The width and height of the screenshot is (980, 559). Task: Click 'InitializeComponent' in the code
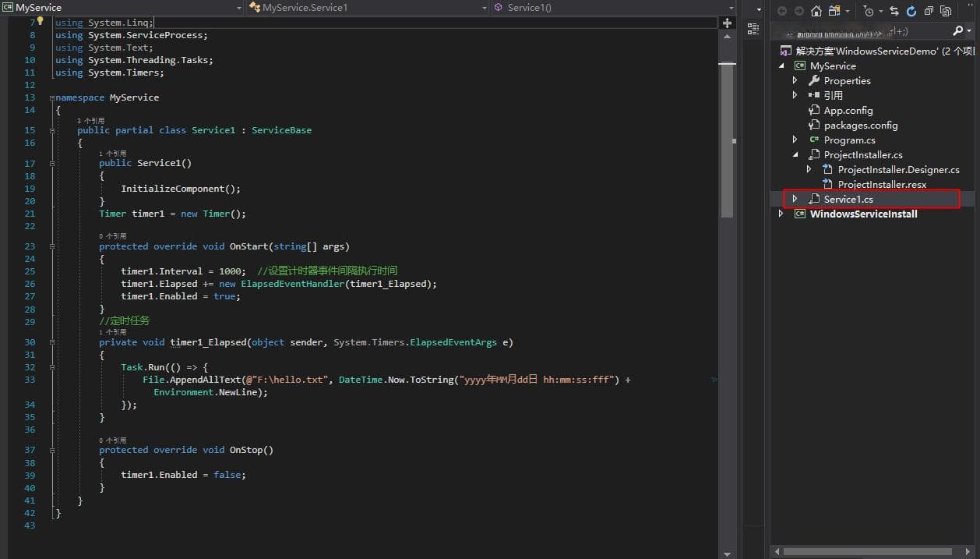coord(173,189)
